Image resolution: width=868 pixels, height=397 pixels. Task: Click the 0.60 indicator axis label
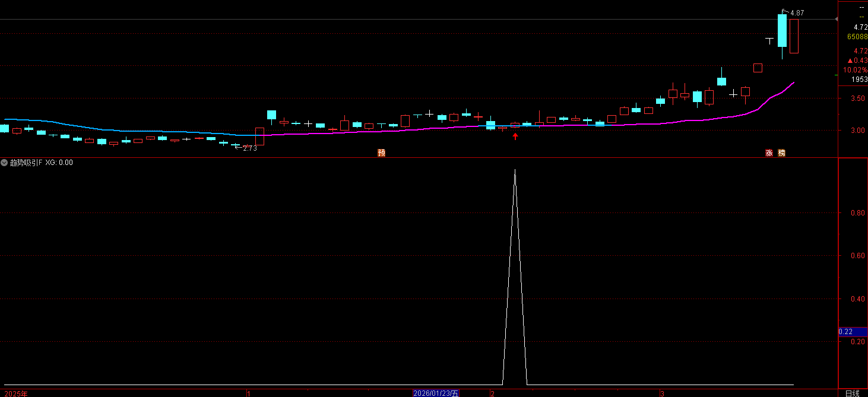tap(857, 256)
